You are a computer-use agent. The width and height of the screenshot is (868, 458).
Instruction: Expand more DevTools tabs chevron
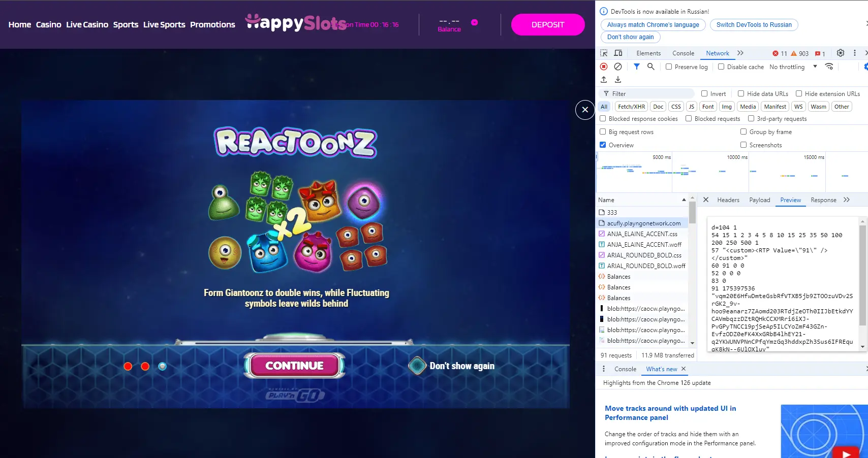coord(740,53)
